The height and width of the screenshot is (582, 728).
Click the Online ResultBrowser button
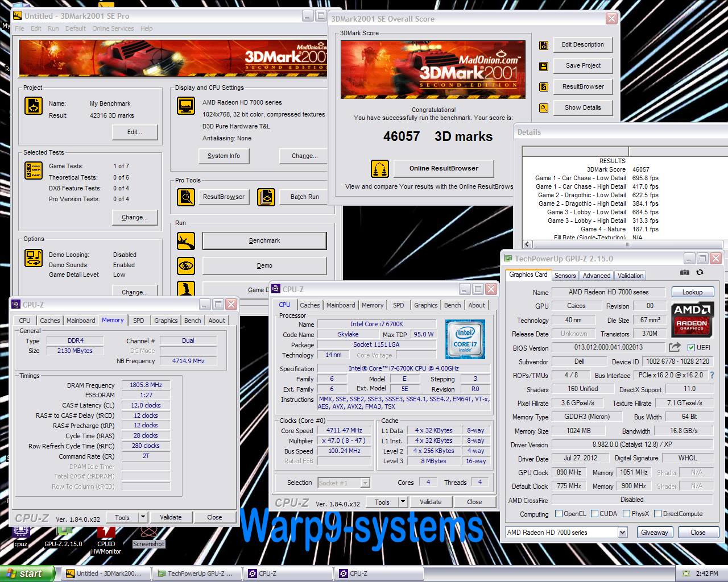click(444, 168)
